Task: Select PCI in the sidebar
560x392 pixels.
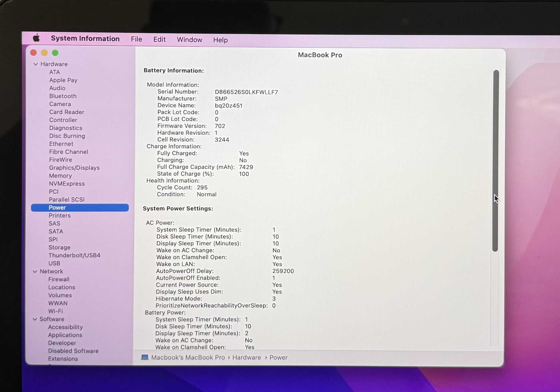Action: pos(54,191)
